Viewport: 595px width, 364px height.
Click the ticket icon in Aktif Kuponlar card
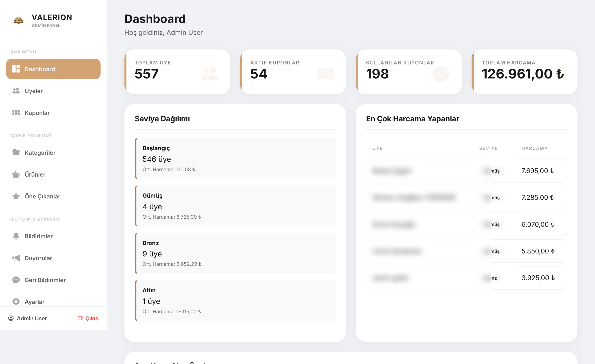tap(325, 74)
